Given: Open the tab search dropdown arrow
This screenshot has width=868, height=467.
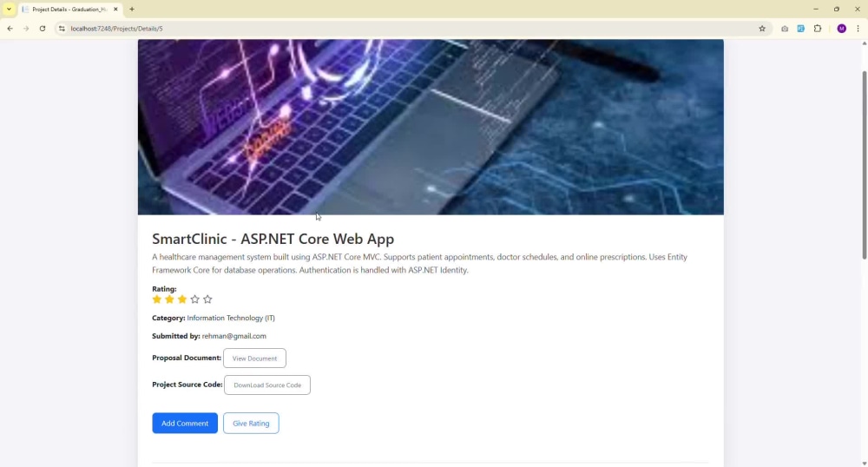Looking at the screenshot, I should 9,9.
